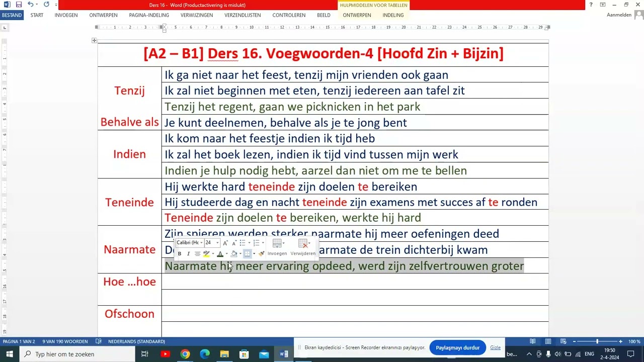The width and height of the screenshot is (644, 362).
Task: Click the Invoegen table insert button
Action: coord(277,247)
